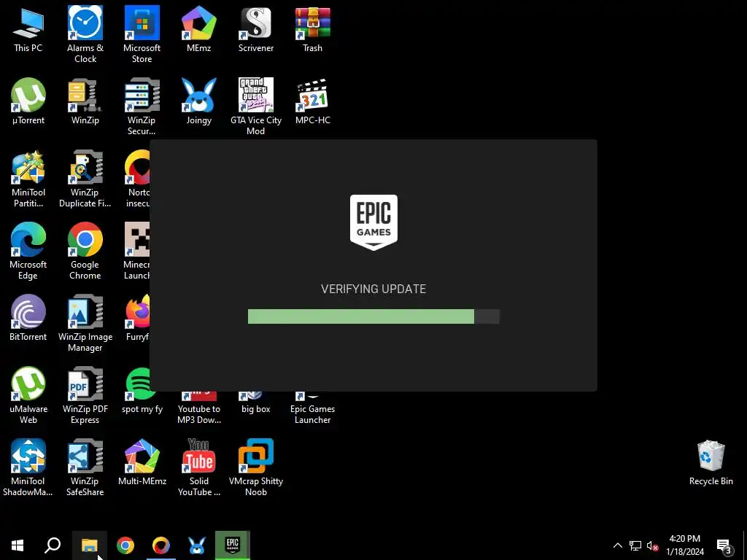Switch to Chrome in taskbar

[125, 545]
